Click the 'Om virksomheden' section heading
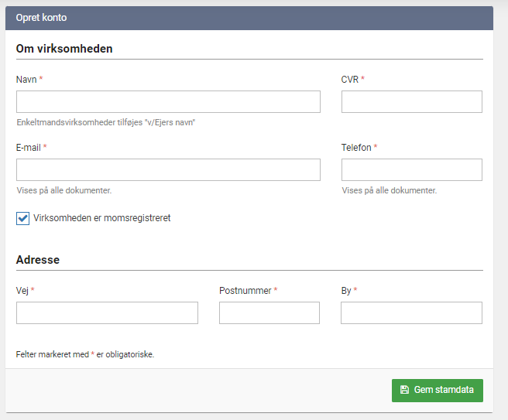Image resolution: width=508 pixels, height=420 pixels. (64, 49)
